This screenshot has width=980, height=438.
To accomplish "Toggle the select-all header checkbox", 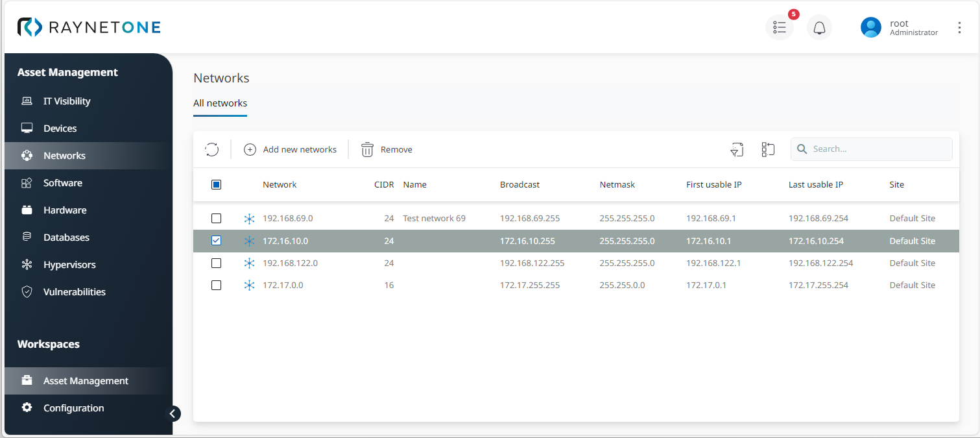I will pyautogui.click(x=217, y=185).
